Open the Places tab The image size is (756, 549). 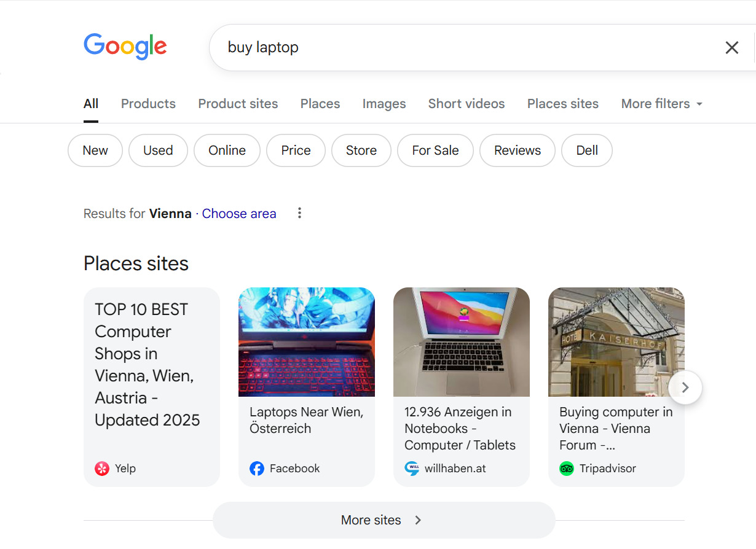(320, 104)
